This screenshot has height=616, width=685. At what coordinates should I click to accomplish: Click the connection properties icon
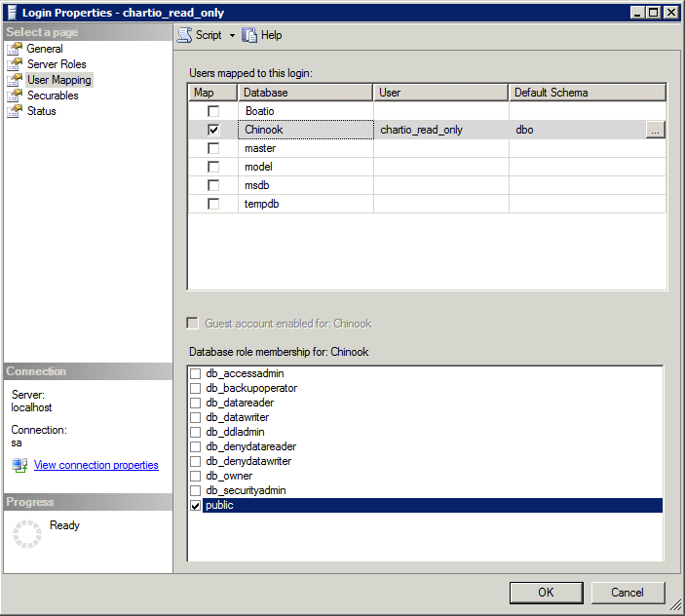19,466
